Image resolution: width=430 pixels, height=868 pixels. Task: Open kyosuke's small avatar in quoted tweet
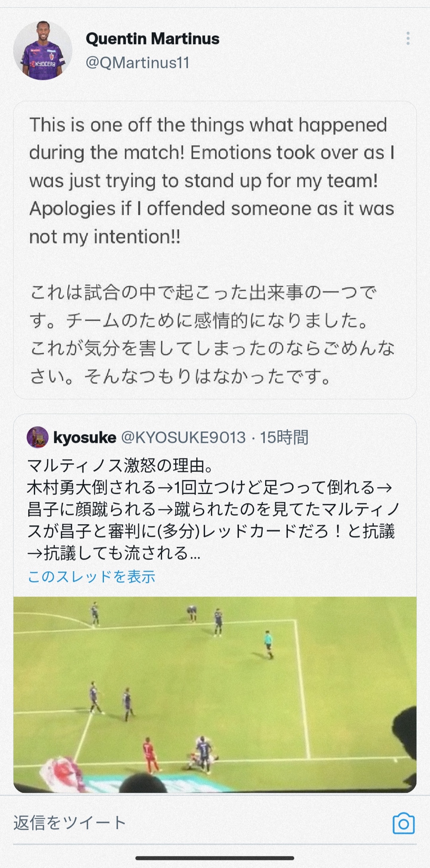37,437
